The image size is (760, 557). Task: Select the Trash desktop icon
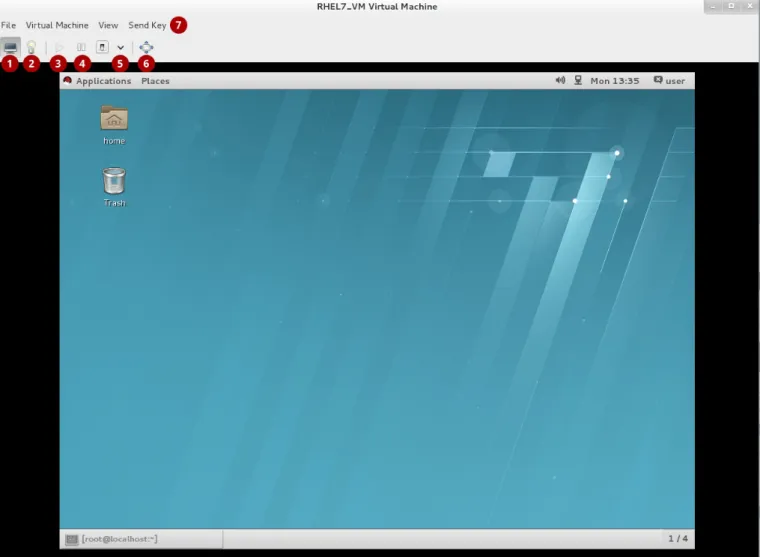(x=114, y=187)
